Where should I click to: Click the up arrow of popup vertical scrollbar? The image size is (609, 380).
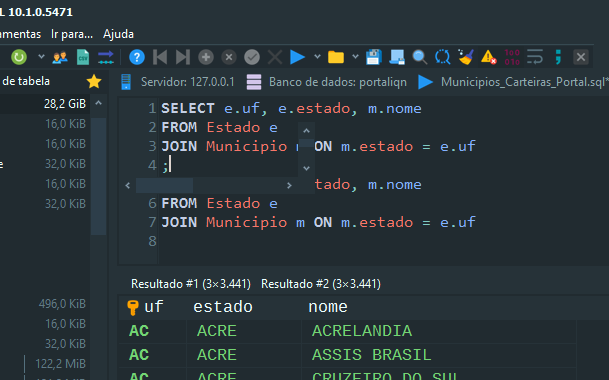click(x=306, y=131)
